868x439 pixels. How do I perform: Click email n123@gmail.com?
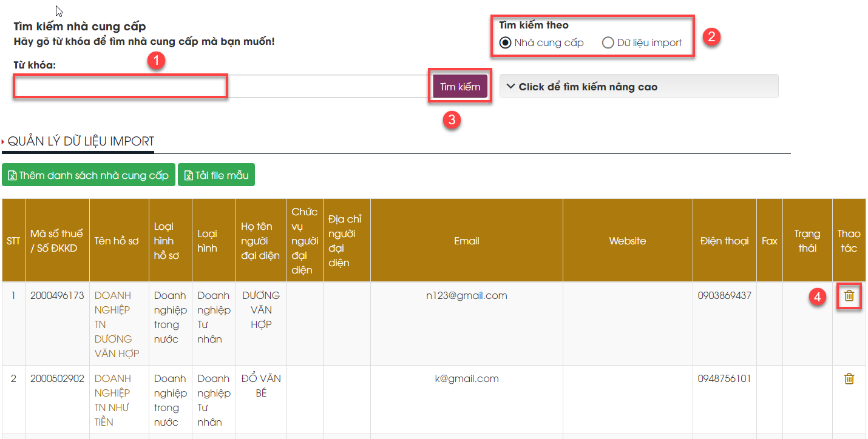(467, 296)
